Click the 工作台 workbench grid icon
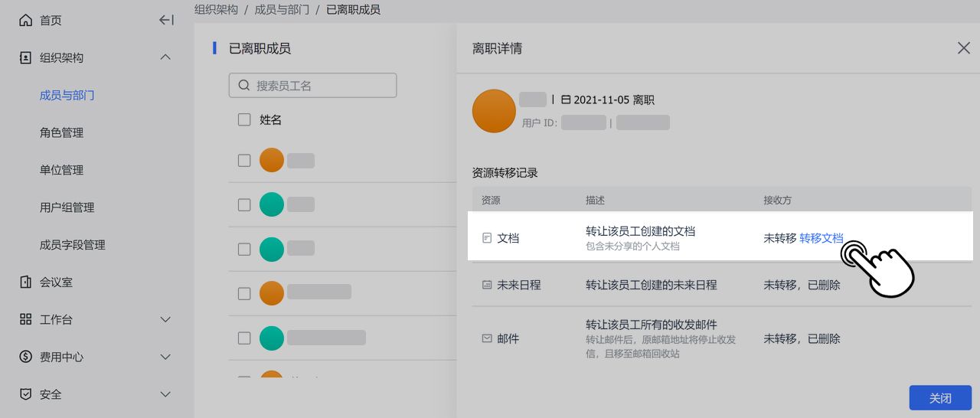The height and width of the screenshot is (418, 980). [26, 320]
